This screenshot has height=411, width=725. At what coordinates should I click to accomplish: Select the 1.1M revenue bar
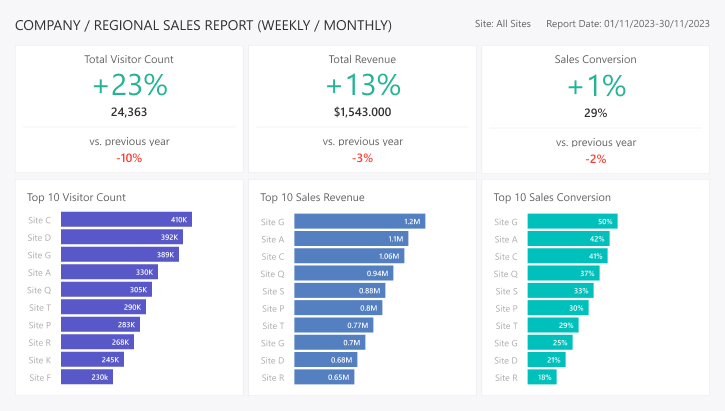click(351, 239)
